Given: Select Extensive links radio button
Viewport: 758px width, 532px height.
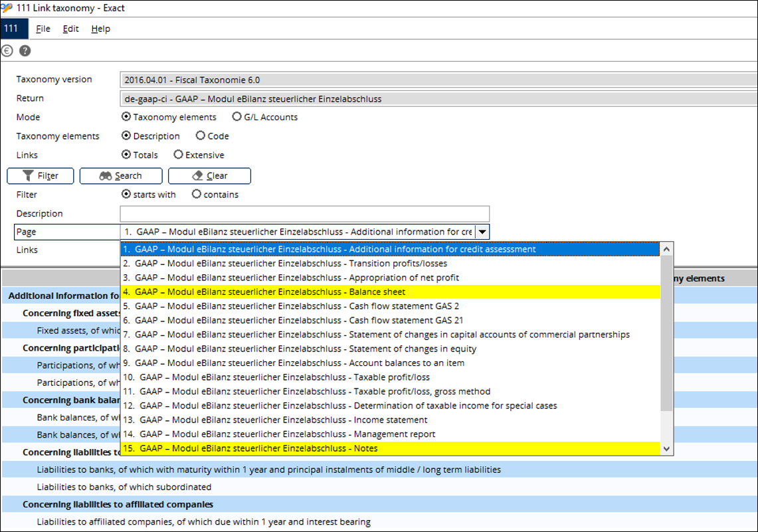Looking at the screenshot, I should (x=179, y=155).
